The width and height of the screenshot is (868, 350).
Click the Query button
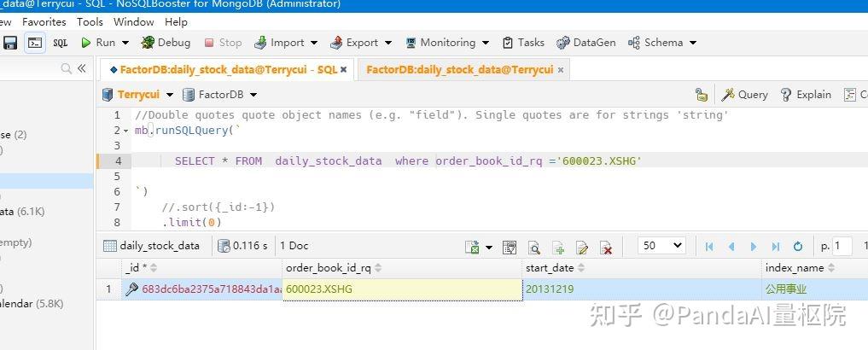[x=744, y=95]
